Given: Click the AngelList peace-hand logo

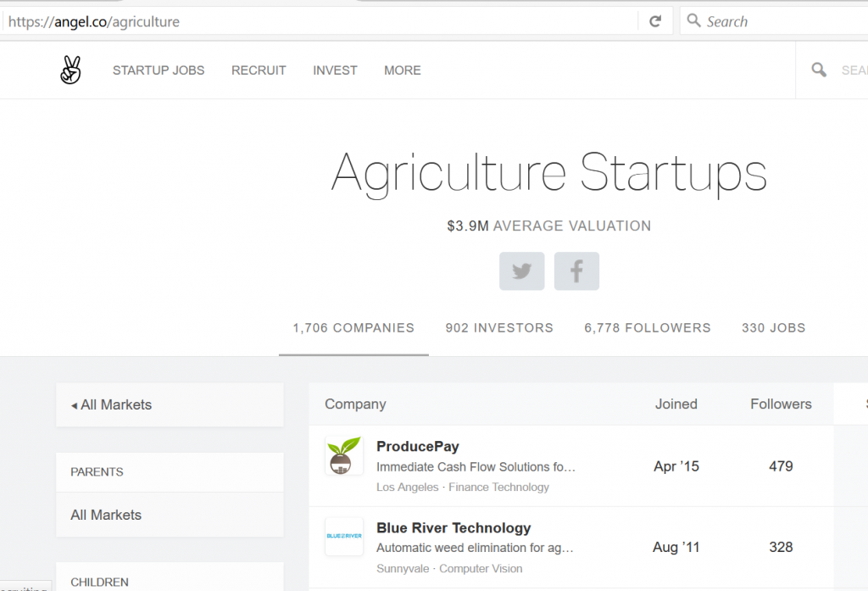Looking at the screenshot, I should [x=71, y=70].
